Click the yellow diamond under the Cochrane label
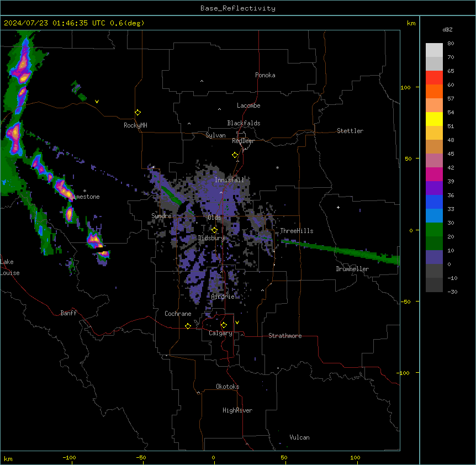 [x=188, y=326]
